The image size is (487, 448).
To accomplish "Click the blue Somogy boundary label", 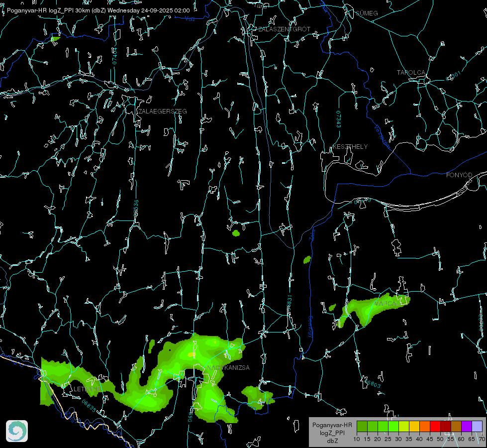I will (310, 328).
